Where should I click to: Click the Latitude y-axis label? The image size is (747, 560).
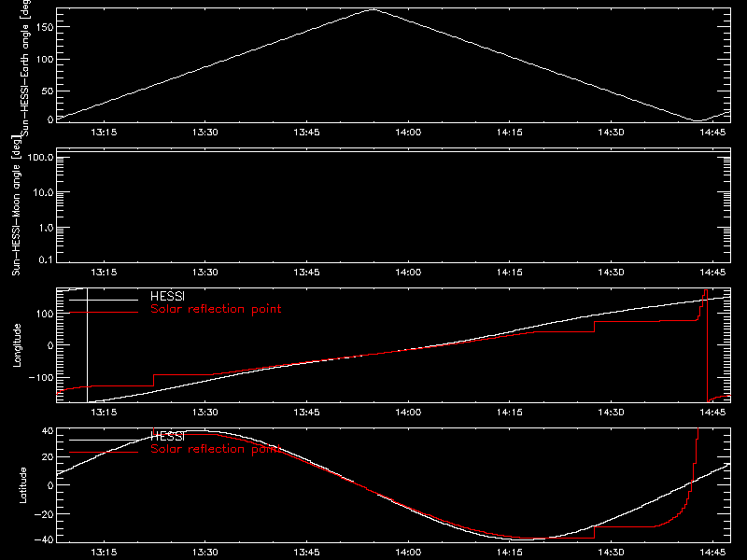coord(22,484)
